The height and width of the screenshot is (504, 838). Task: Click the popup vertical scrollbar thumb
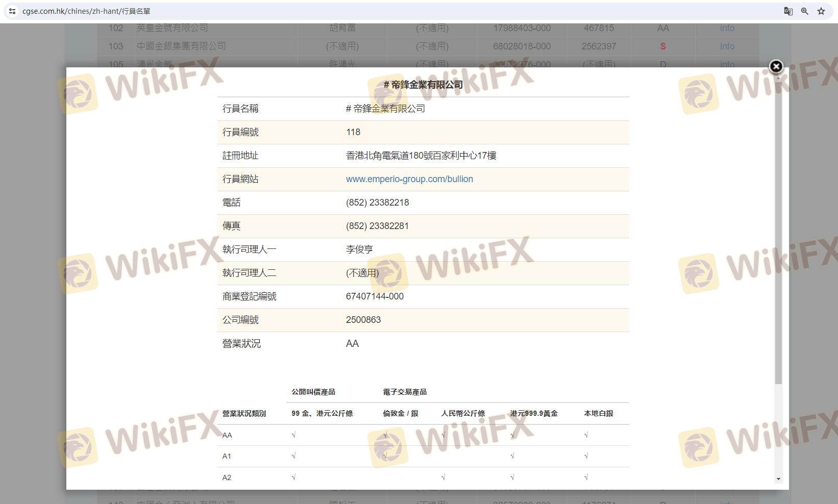click(x=778, y=230)
